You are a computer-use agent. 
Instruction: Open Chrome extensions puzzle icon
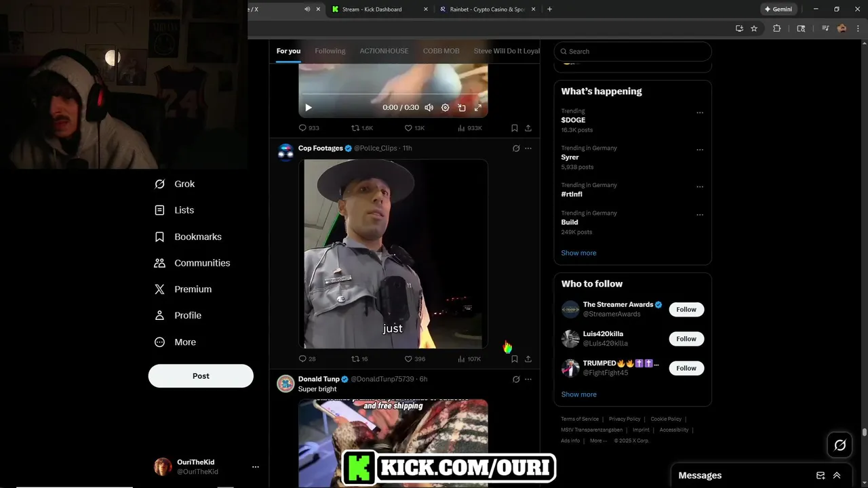pyautogui.click(x=777, y=28)
